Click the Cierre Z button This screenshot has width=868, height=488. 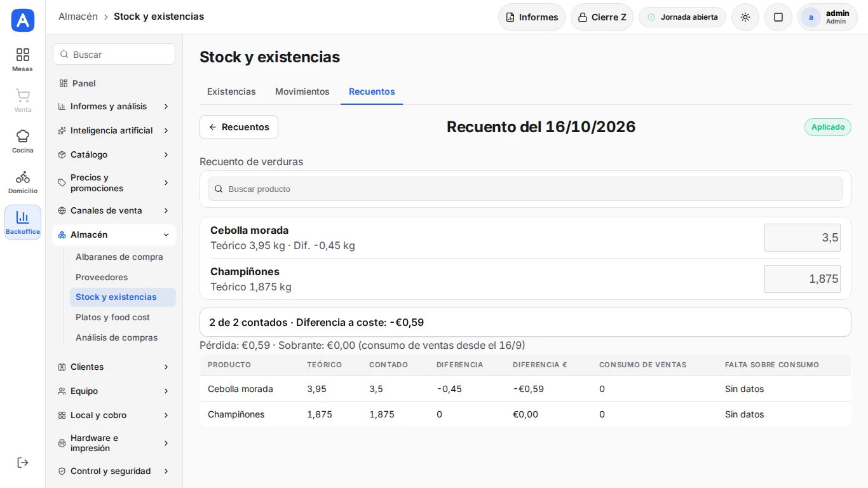pyautogui.click(x=602, y=17)
